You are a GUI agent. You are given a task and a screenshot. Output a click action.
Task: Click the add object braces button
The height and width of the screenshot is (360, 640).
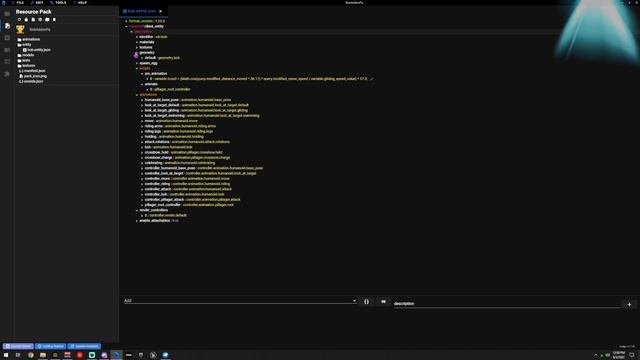tap(367, 302)
